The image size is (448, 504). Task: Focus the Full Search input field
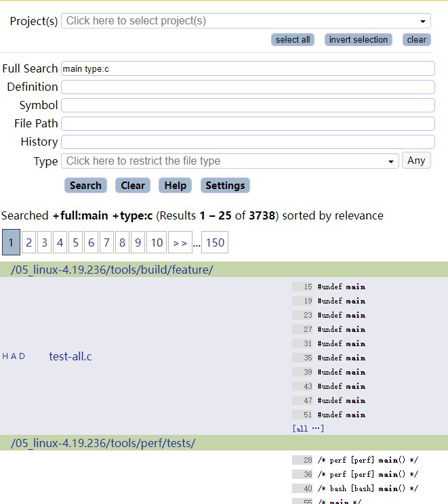248,69
